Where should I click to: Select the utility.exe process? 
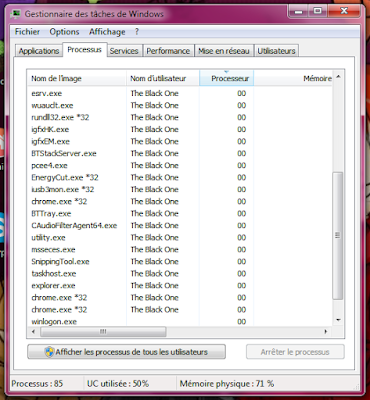point(180,237)
